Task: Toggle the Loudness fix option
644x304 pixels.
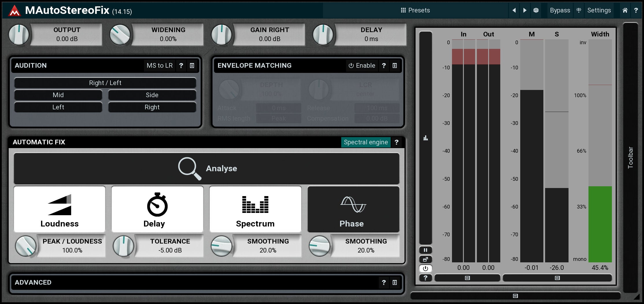Action: 60,209
